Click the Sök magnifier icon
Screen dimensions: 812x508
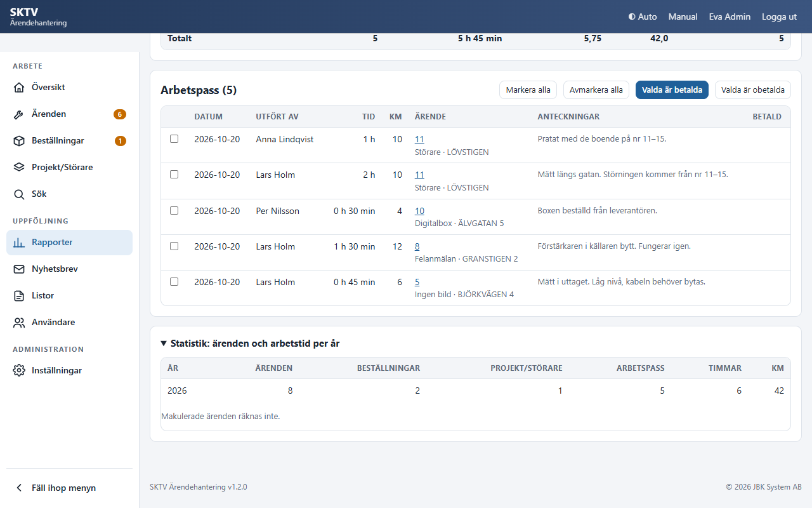[19, 194]
